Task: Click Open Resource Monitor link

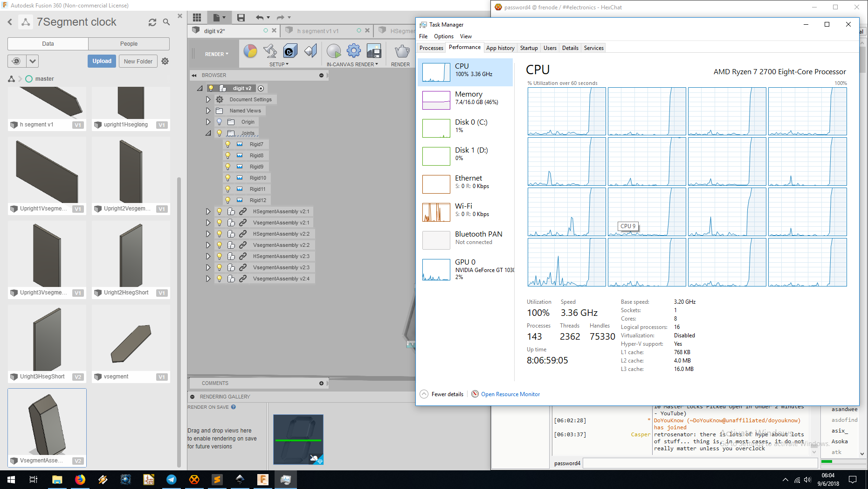Action: coord(510,394)
